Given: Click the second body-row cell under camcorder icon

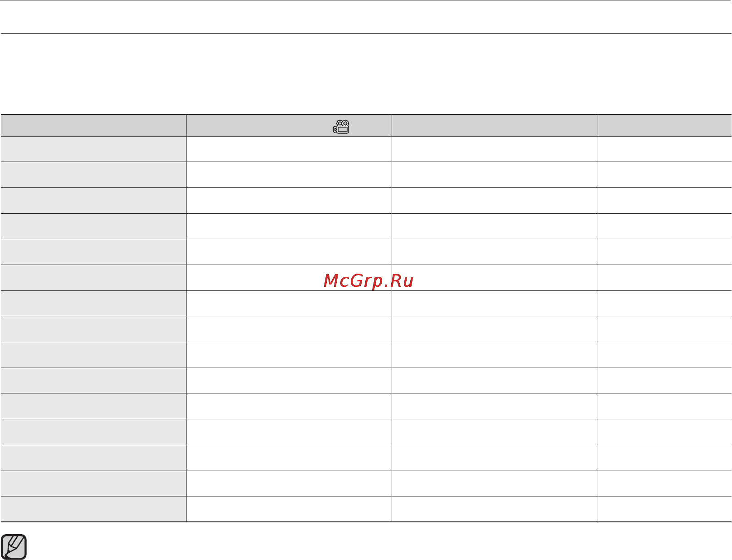Looking at the screenshot, I should click(x=289, y=175).
